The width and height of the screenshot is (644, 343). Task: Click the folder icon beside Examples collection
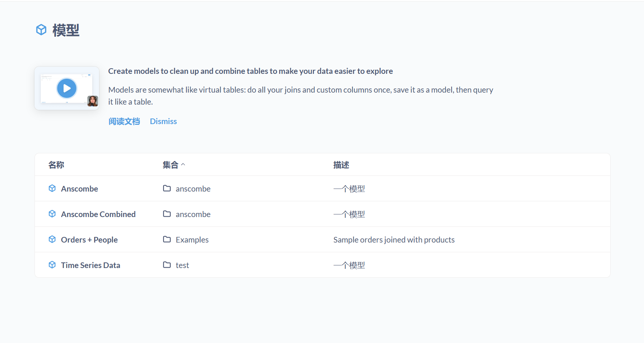pos(167,239)
